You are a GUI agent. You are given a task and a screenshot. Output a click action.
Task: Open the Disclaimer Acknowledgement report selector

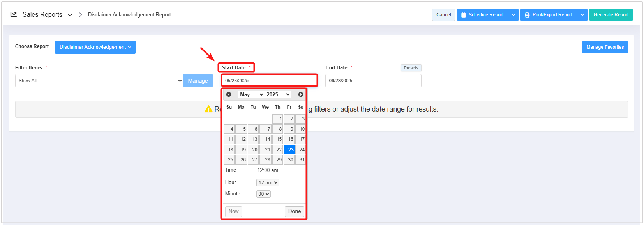(x=95, y=47)
